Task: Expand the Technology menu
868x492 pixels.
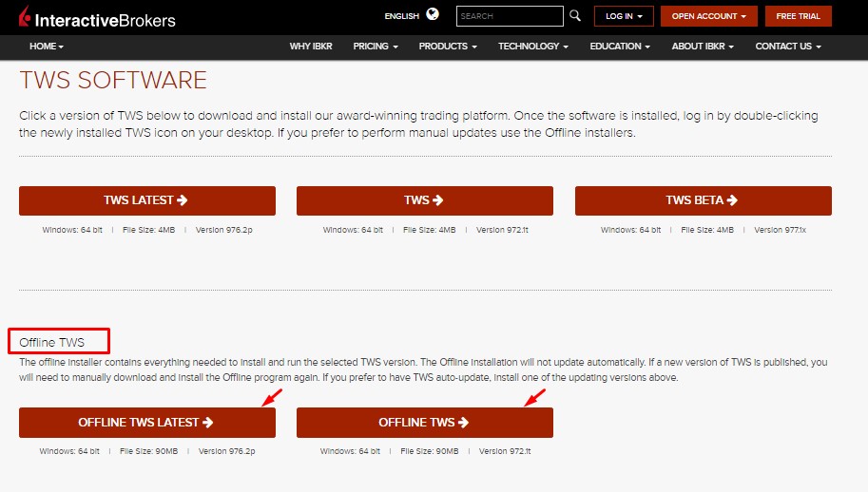Action: pyautogui.click(x=532, y=47)
